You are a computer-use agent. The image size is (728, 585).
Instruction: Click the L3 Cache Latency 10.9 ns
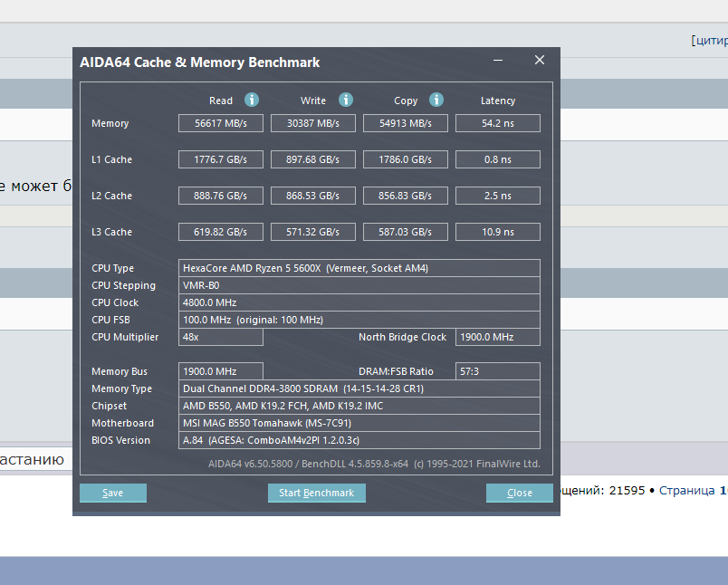click(x=498, y=232)
